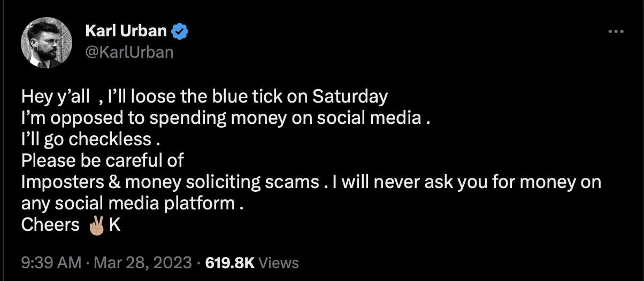Click the Mar 28, 2023 date
The height and width of the screenshot is (281, 644).
click(142, 263)
